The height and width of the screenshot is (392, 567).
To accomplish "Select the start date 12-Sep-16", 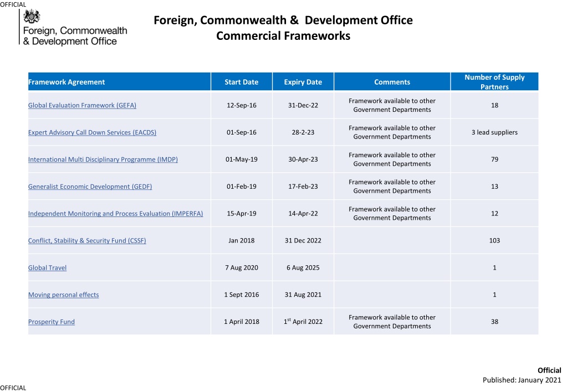I will pos(242,105).
